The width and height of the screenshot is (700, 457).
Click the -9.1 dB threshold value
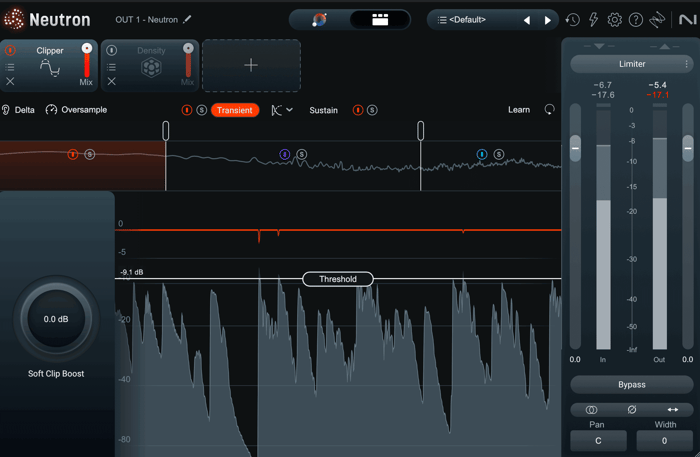coord(132,272)
